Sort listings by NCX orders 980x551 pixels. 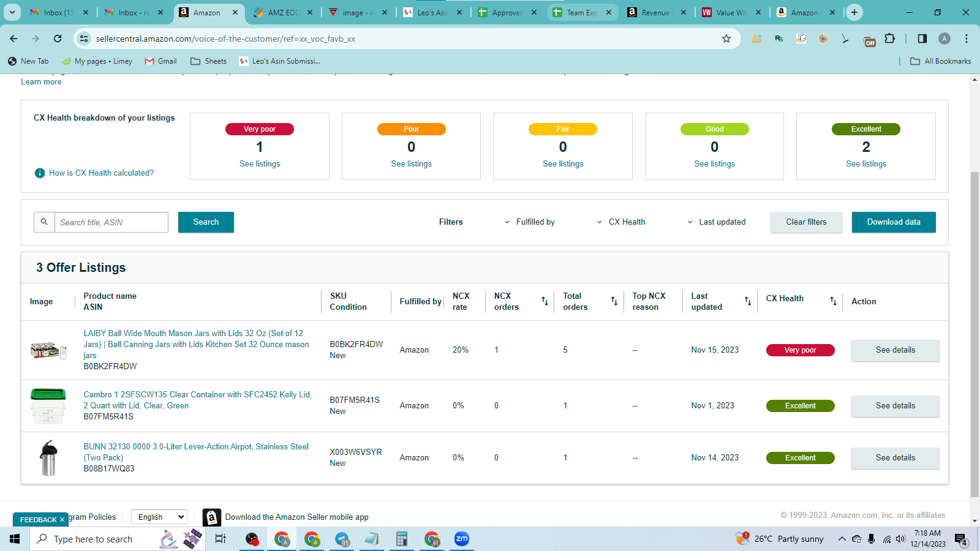point(545,301)
